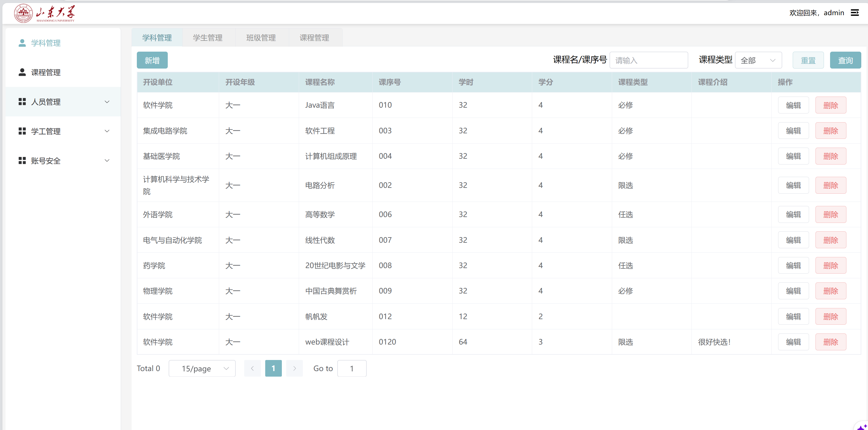Screen dimensions: 868x430
Task: Click the 学科管理 user icon in sidebar
Action: pyautogui.click(x=22, y=43)
